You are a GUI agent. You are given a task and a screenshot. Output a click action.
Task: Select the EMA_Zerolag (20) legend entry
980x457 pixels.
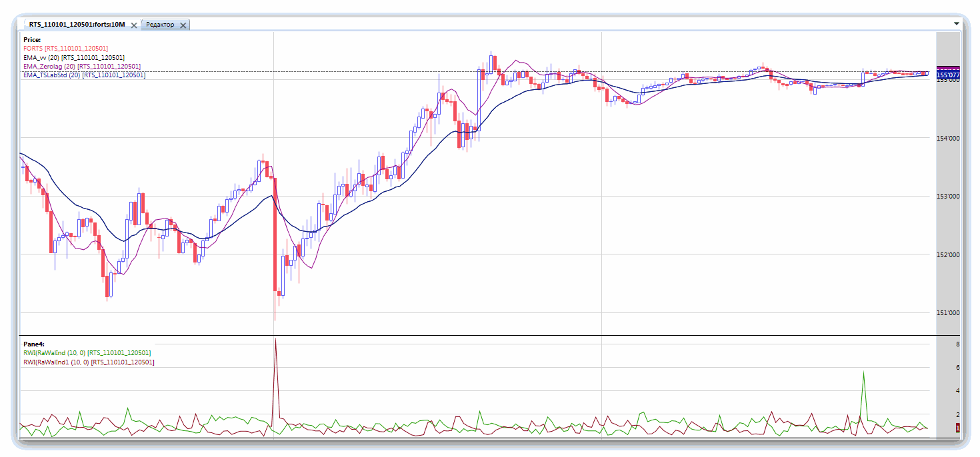pos(81,67)
